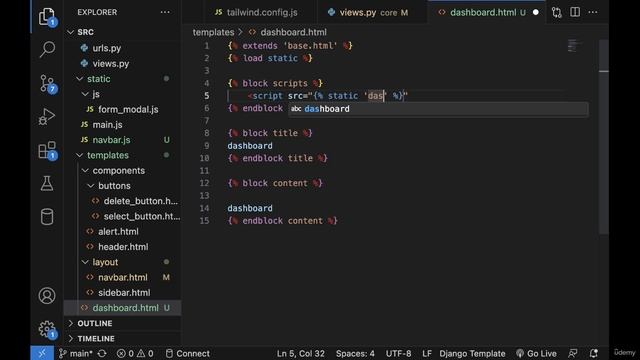The height and width of the screenshot is (360, 640).
Task: Open changes compare icon in editor toolbar
Action: coord(557,12)
